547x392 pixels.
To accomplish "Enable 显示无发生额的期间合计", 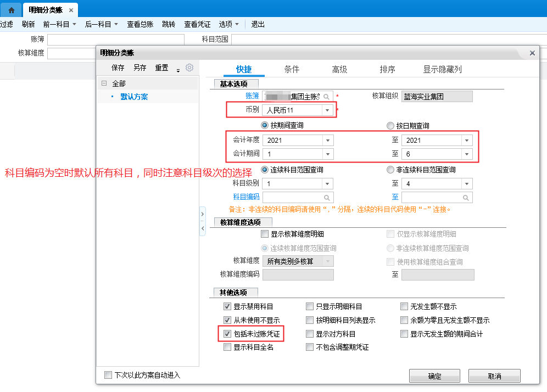I will click(404, 334).
